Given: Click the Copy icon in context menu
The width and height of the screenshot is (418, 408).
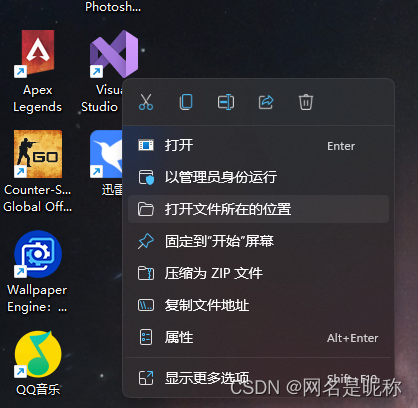Looking at the screenshot, I should pyautogui.click(x=186, y=102).
